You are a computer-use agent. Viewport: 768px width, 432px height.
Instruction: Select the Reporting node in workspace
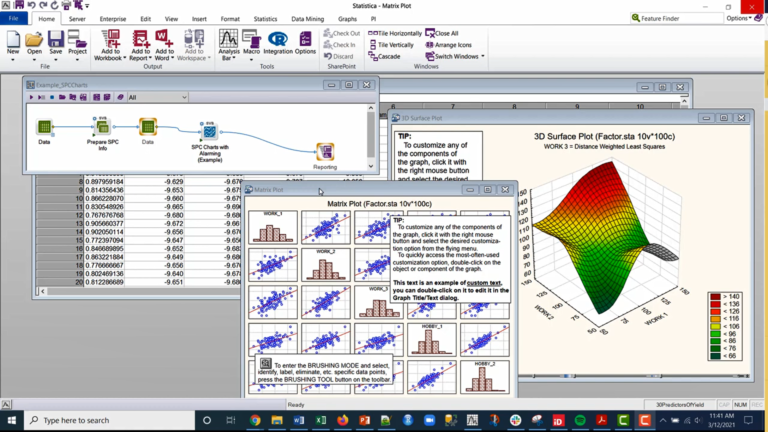point(325,151)
